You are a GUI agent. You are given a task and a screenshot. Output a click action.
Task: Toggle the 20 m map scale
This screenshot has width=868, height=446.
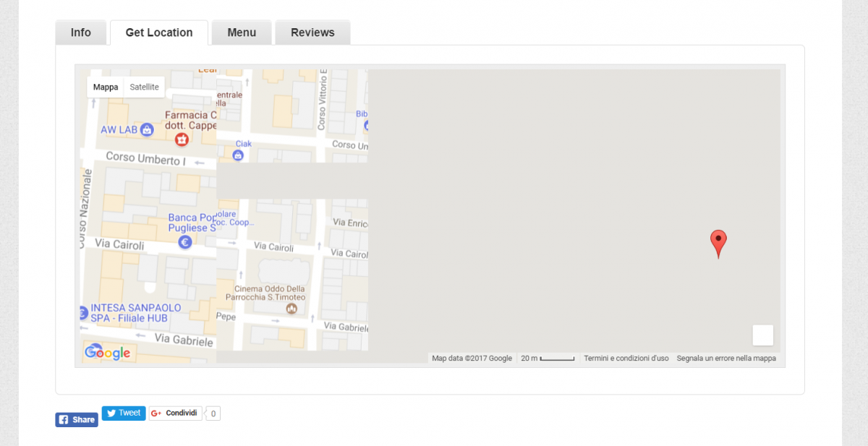coord(548,359)
